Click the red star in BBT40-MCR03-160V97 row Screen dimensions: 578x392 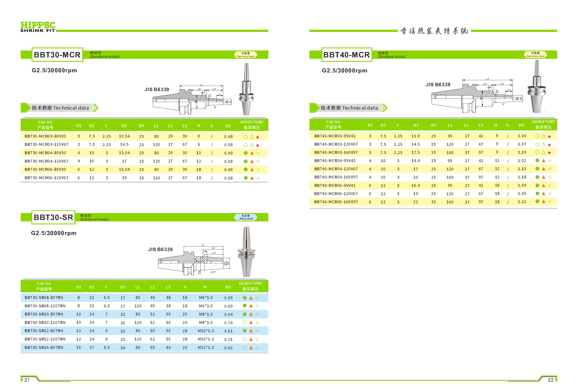(x=549, y=153)
